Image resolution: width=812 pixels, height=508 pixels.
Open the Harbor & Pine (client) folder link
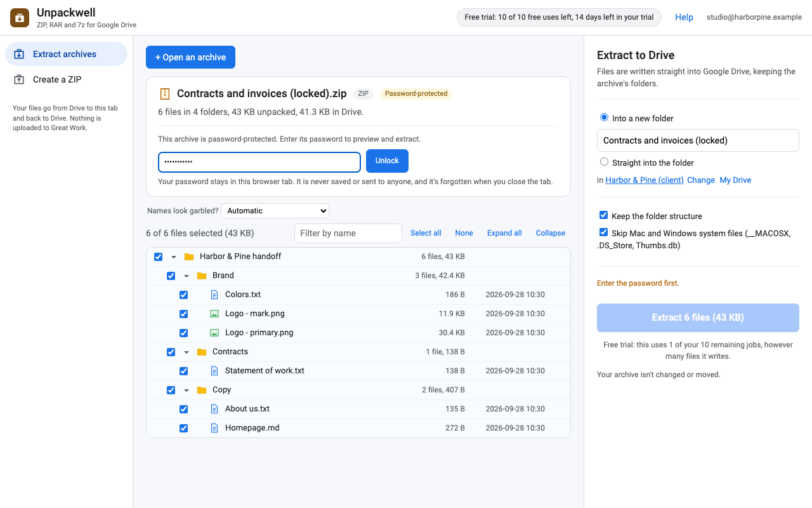coord(645,180)
